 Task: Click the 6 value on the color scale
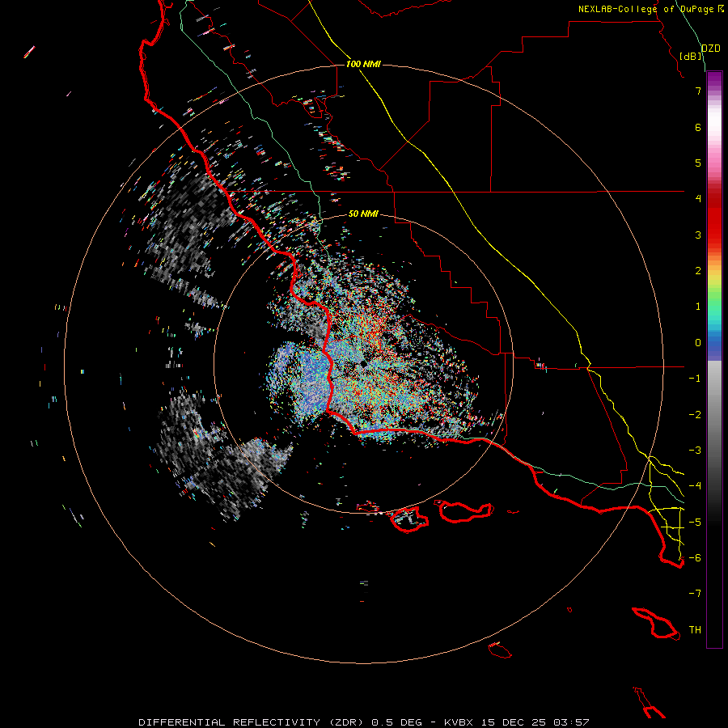point(698,127)
